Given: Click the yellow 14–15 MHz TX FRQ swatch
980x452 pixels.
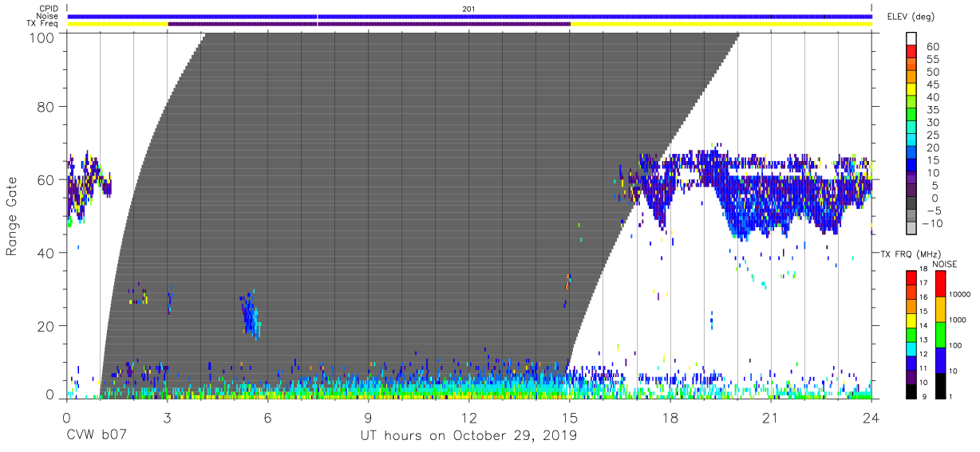Looking at the screenshot, I should click(x=911, y=320).
